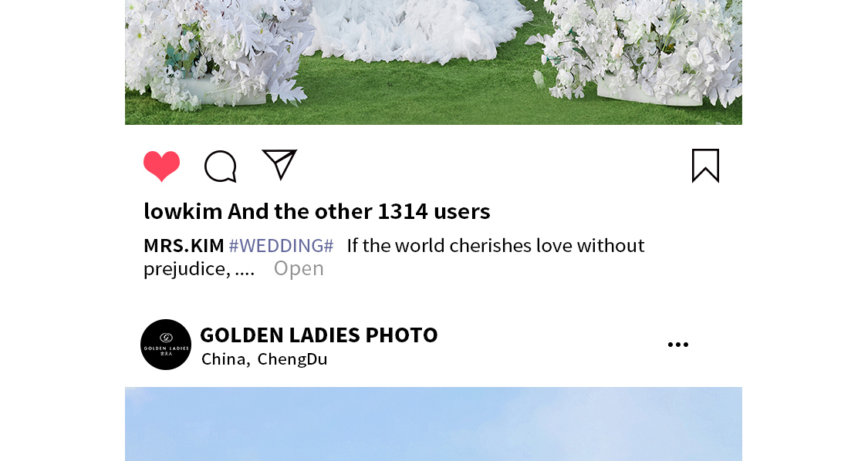Click the right white flower arrangement
This screenshot has width=868, height=461.
pyautogui.click(x=637, y=52)
